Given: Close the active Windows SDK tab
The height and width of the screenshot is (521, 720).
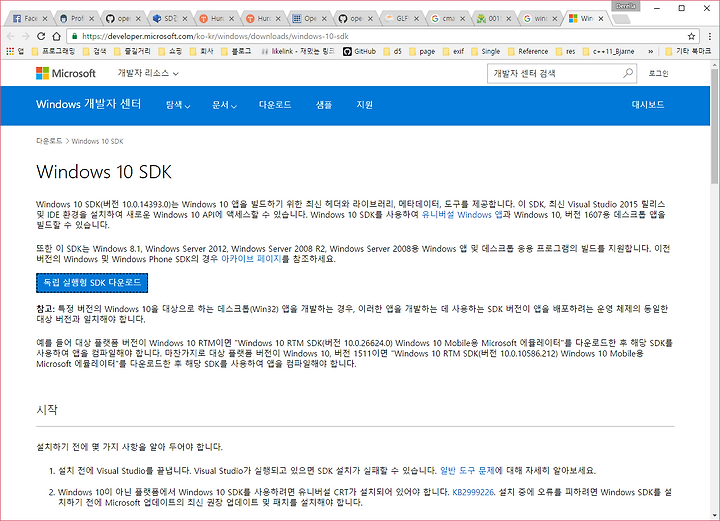Looking at the screenshot, I should (601, 18).
